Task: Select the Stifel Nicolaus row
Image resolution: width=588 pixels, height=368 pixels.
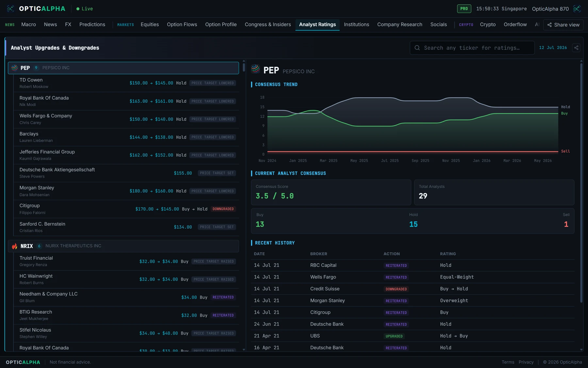Action: 126,333
